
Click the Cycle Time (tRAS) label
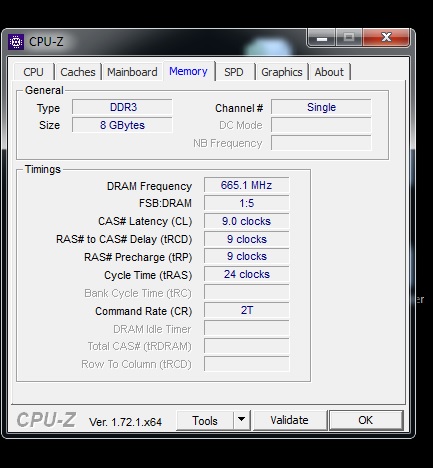[x=148, y=275]
